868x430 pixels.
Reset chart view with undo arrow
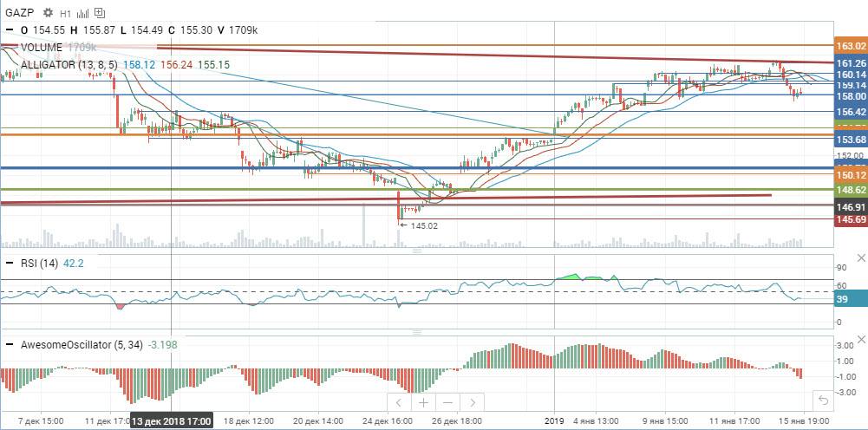(x=823, y=401)
